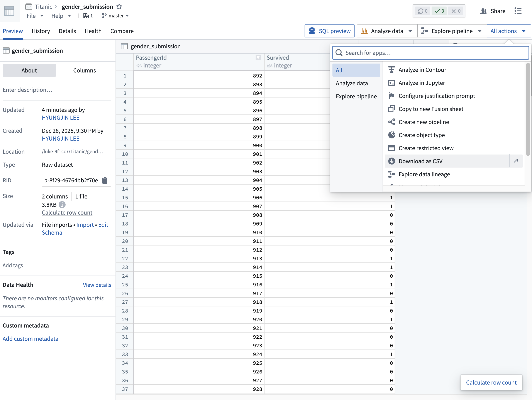Expand the Analyze data dropdown
Image resolution: width=532 pixels, height=400 pixels.
tap(387, 31)
